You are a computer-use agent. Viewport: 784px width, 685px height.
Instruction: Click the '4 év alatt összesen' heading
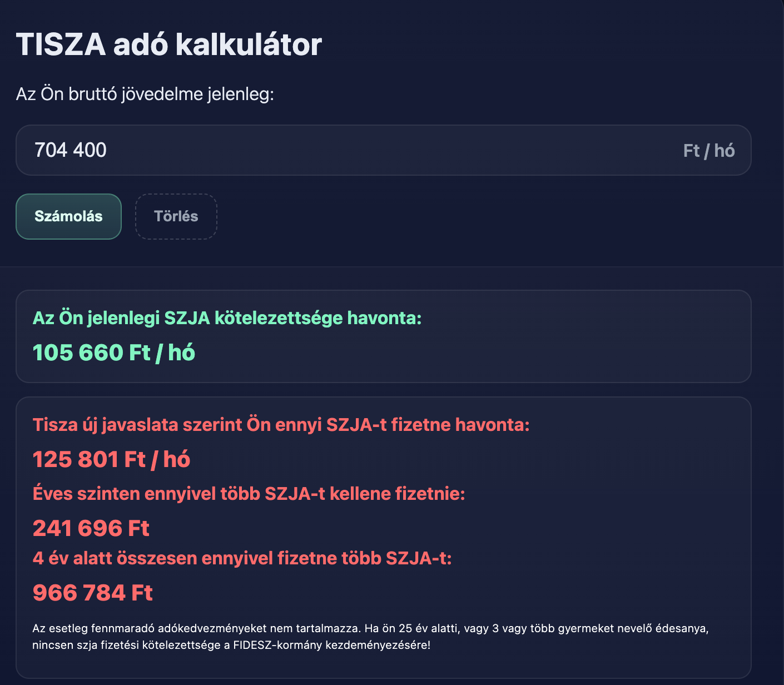coord(242,558)
